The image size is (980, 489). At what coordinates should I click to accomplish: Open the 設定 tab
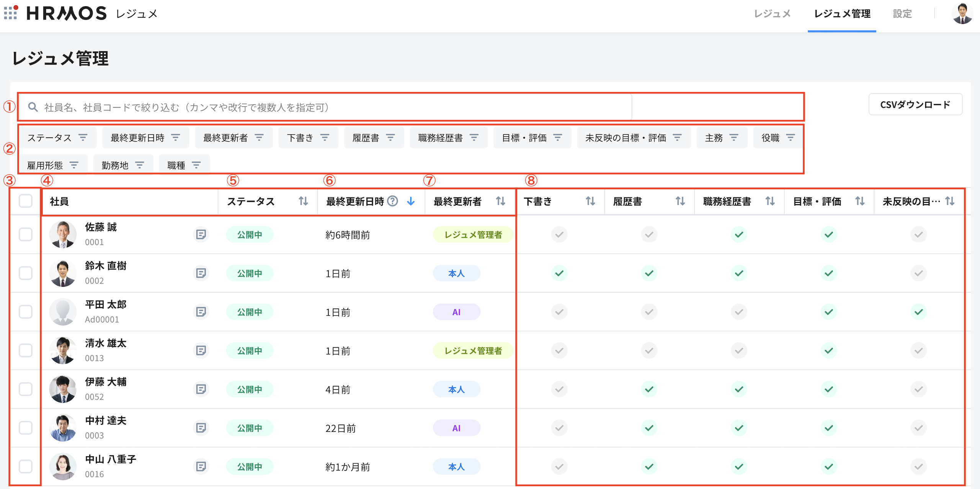(902, 14)
